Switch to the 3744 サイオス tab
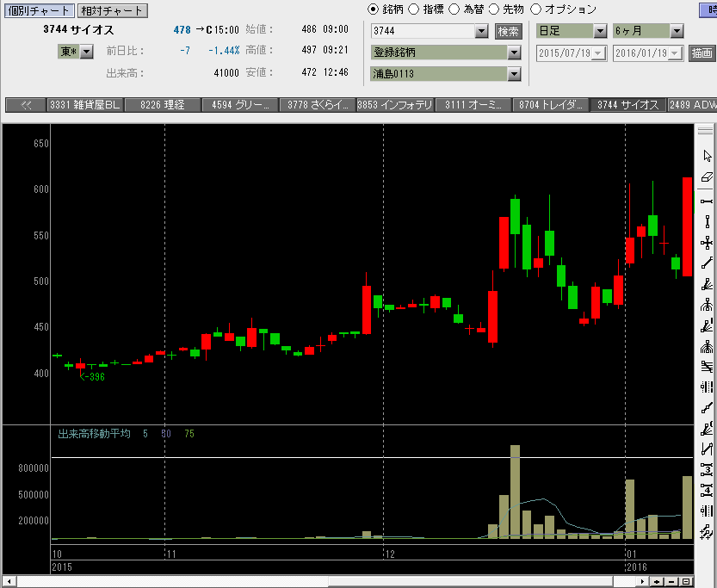 coord(628,105)
